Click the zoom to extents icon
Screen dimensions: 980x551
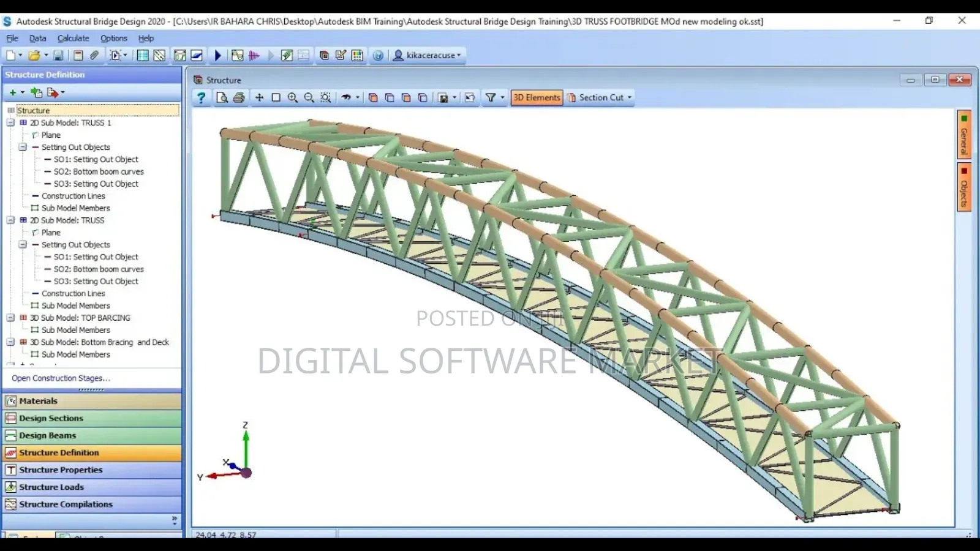click(x=326, y=97)
